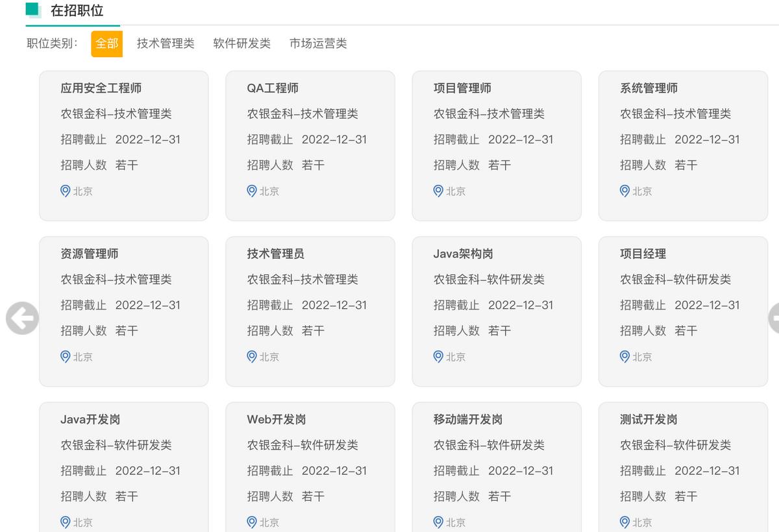The image size is (779, 532).
Task: Click location pin on 技术管理员 card
Action: click(x=252, y=356)
